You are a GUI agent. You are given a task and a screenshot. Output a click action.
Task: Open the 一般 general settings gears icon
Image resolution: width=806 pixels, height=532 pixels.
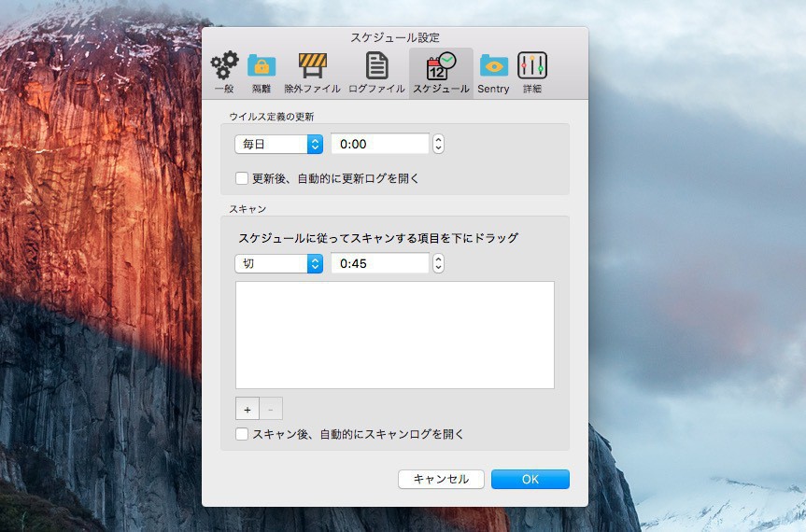point(224,66)
